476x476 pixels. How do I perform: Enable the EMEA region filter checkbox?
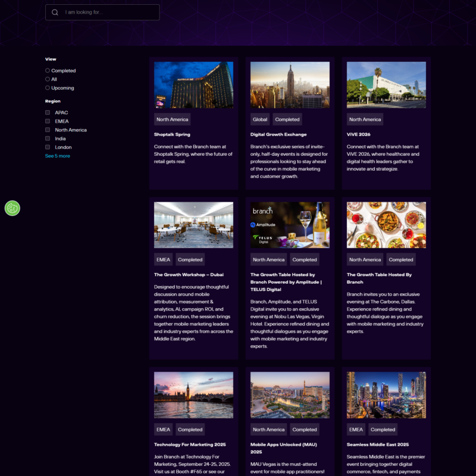48,121
